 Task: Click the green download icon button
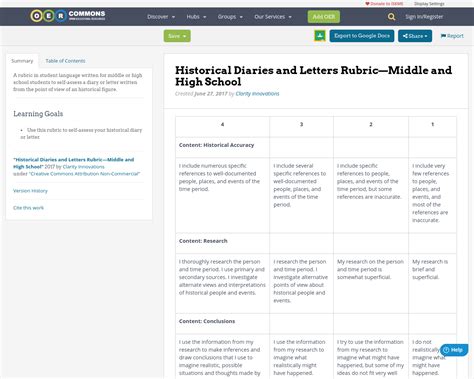coord(320,36)
